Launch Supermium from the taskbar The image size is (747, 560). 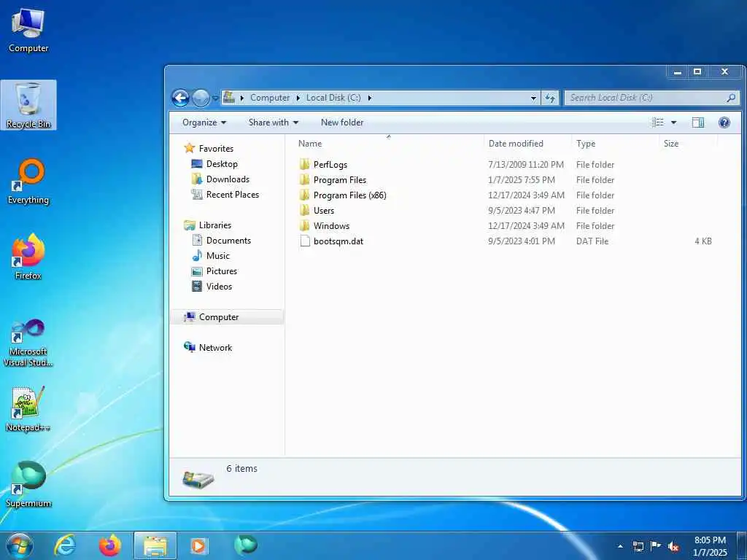(245, 545)
